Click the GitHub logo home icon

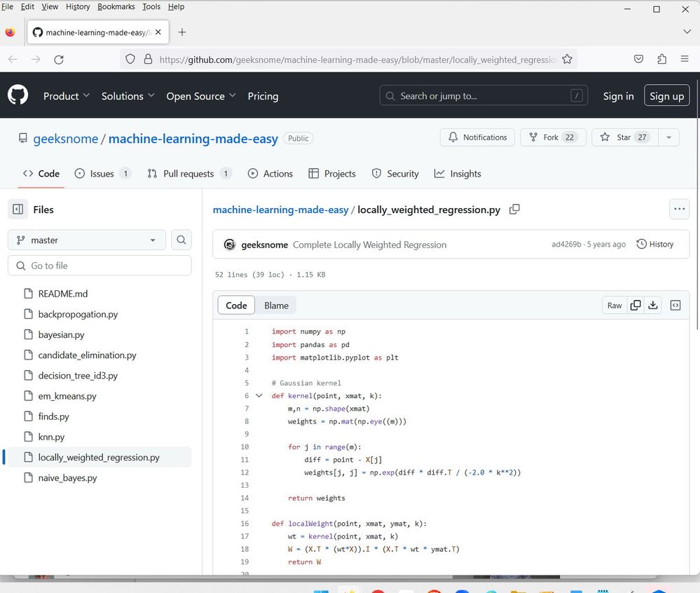point(18,95)
